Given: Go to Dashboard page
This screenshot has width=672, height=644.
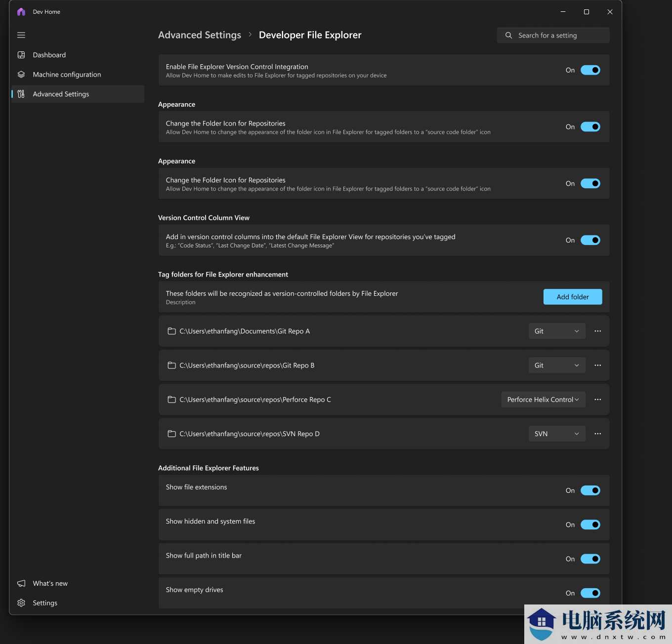Looking at the screenshot, I should click(78, 55).
